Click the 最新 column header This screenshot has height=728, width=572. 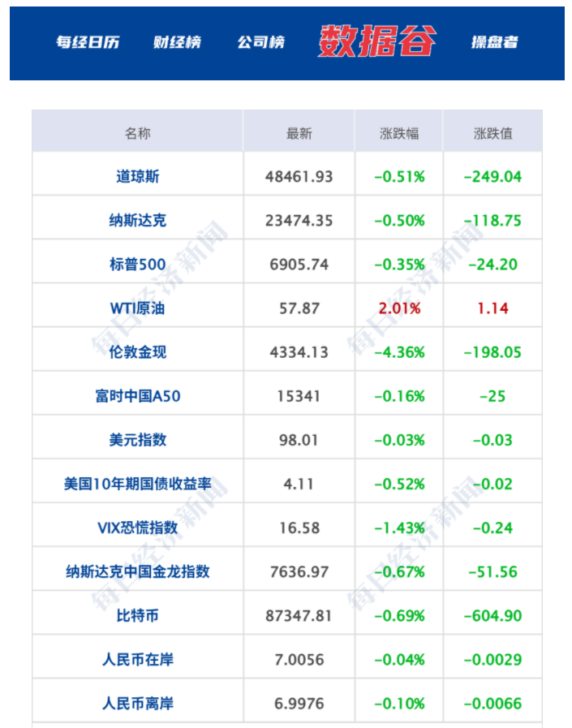pos(299,133)
